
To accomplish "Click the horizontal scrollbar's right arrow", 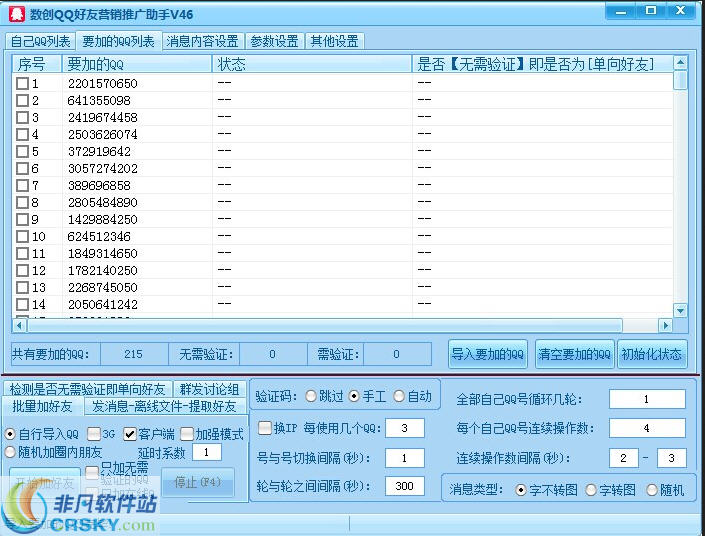I will pos(665,325).
